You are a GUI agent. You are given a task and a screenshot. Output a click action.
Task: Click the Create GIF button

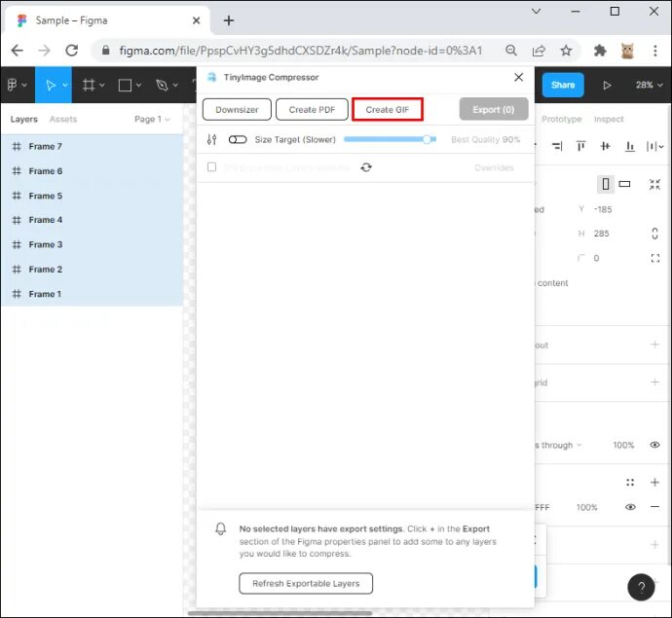point(388,110)
